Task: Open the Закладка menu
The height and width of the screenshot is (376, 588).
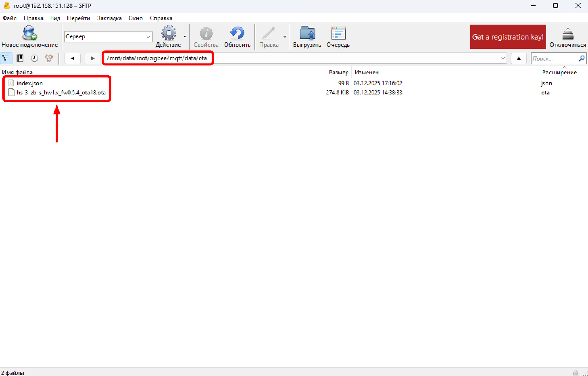Action: click(109, 18)
